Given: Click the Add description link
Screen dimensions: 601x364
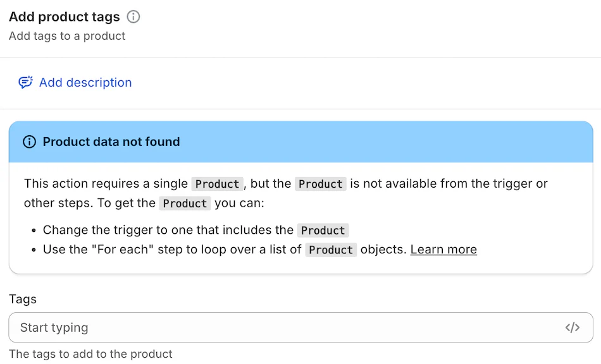Looking at the screenshot, I should pos(85,82).
